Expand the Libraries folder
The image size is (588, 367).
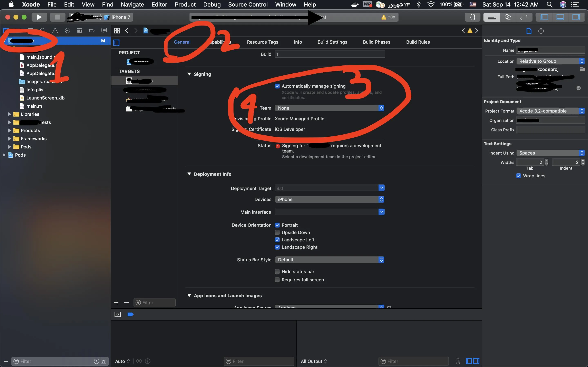10,114
